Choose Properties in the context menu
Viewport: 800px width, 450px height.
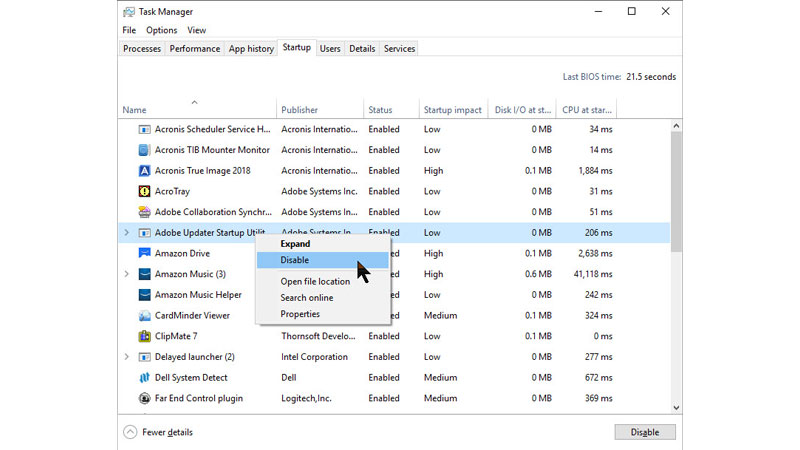(x=322, y=314)
